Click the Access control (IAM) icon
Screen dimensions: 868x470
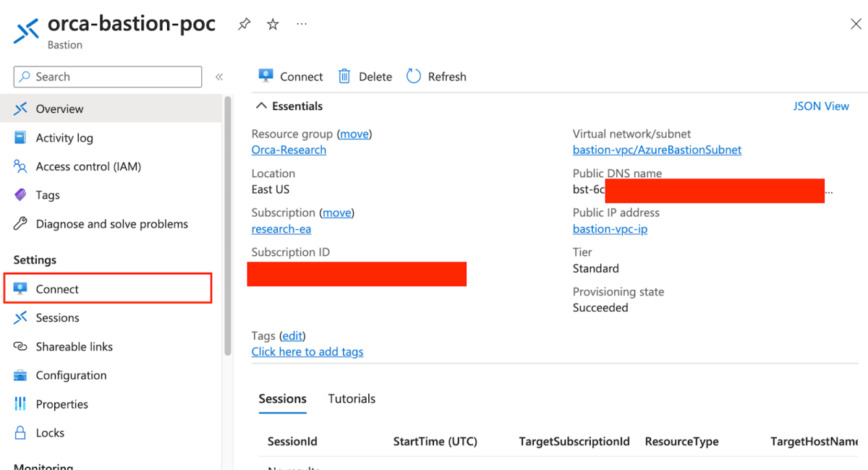coord(20,166)
